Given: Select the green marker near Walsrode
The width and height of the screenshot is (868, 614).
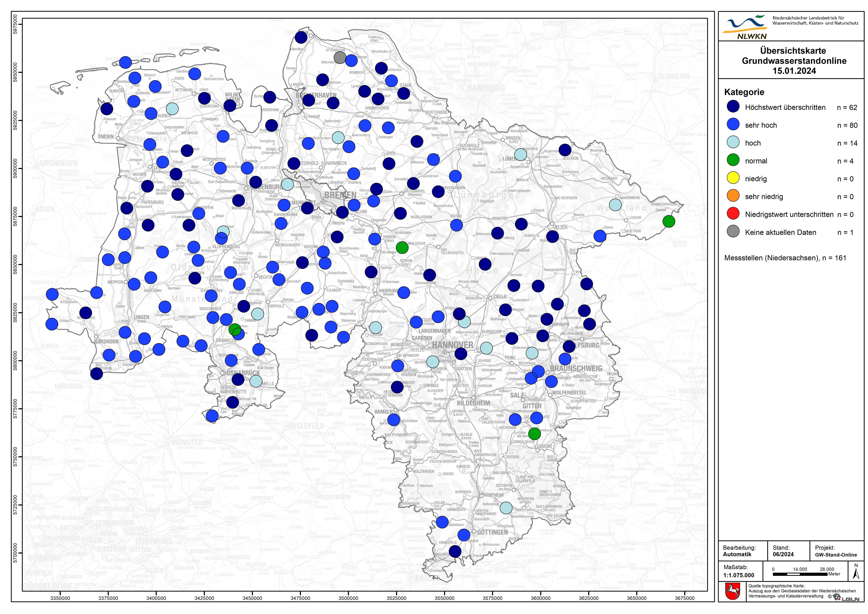Looking at the screenshot, I should click(x=402, y=248).
